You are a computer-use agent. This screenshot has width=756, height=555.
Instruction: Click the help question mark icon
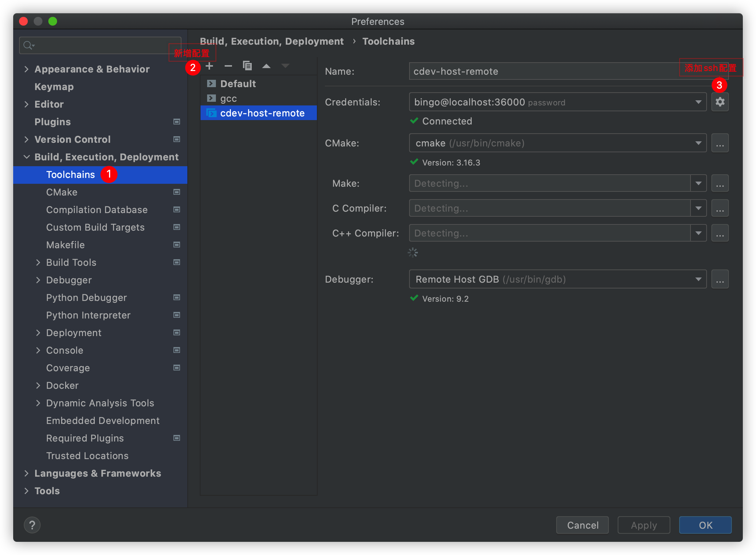(x=32, y=525)
